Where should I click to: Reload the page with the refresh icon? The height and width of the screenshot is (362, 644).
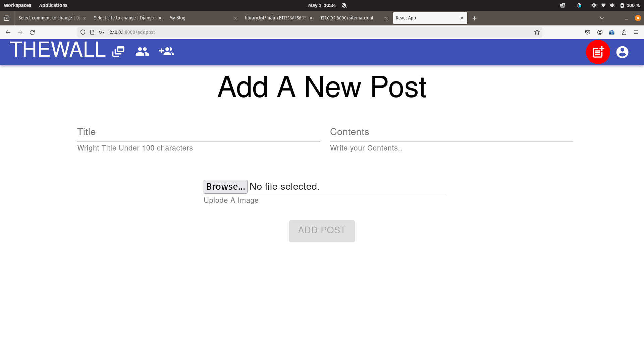32,32
